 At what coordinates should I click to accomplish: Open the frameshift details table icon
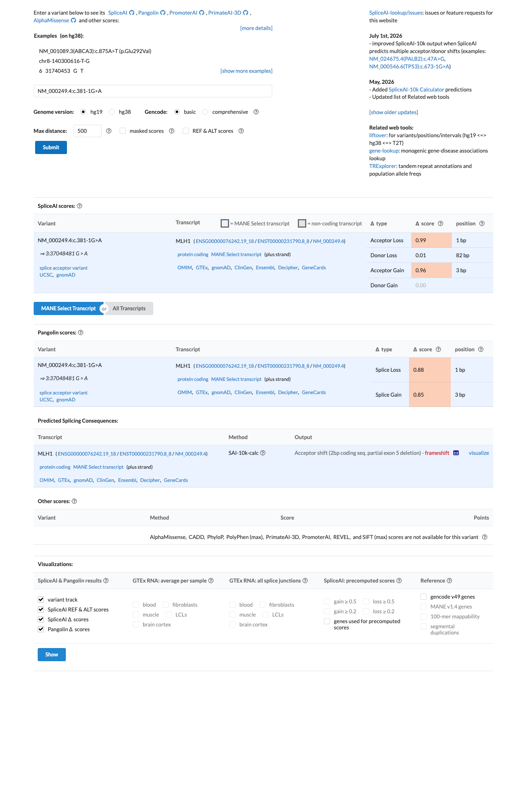click(456, 453)
